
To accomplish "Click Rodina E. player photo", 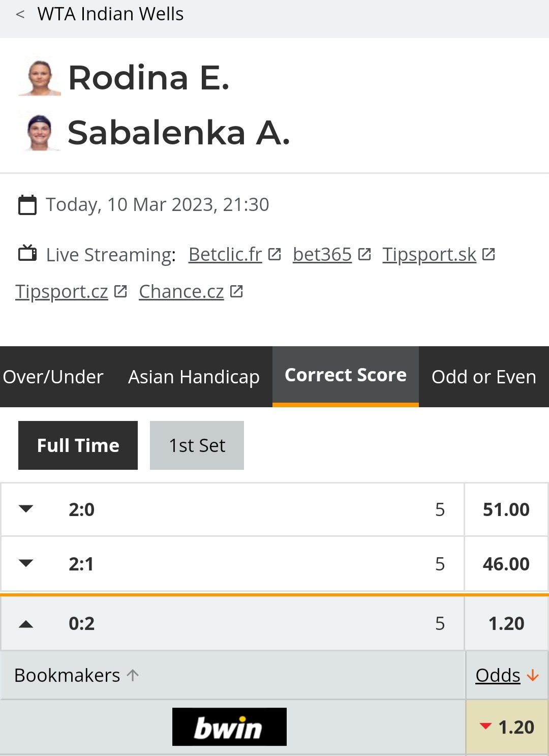I will pyautogui.click(x=40, y=78).
